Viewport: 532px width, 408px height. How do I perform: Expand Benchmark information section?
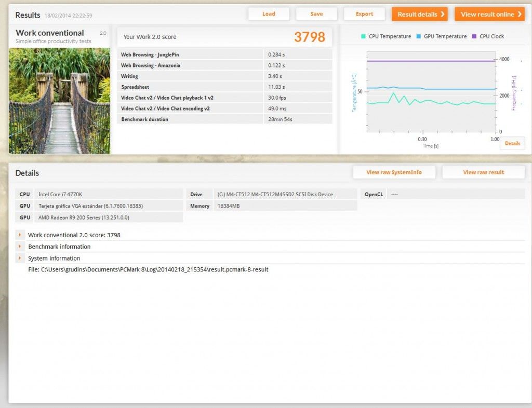20,247
